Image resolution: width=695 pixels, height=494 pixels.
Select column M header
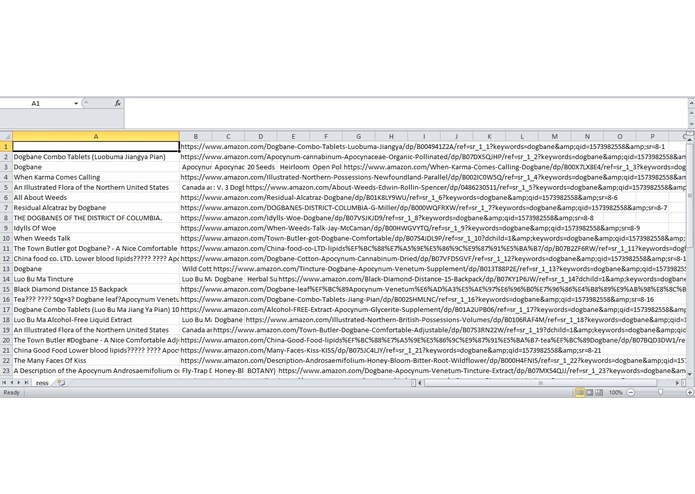554,136
